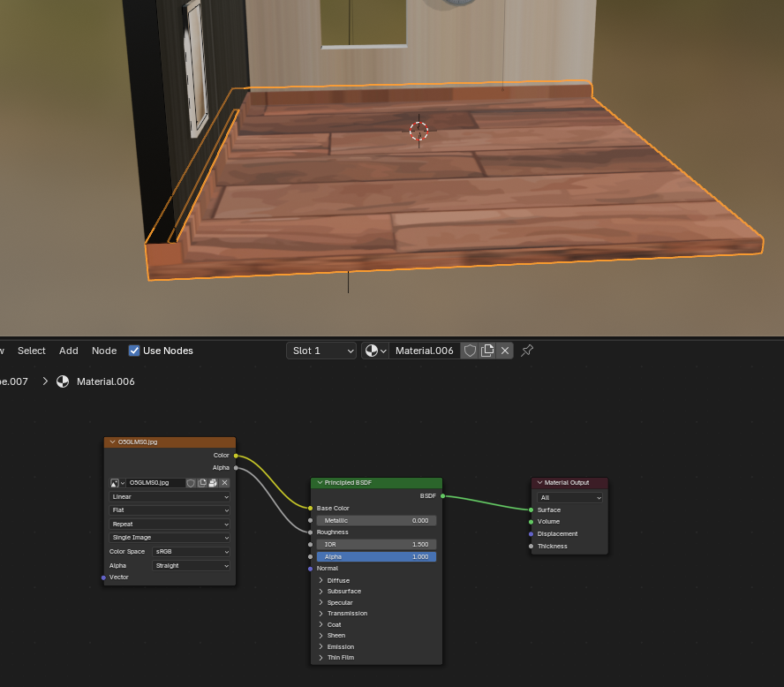Click the Metallic input socket
The height and width of the screenshot is (687, 784).
point(311,520)
